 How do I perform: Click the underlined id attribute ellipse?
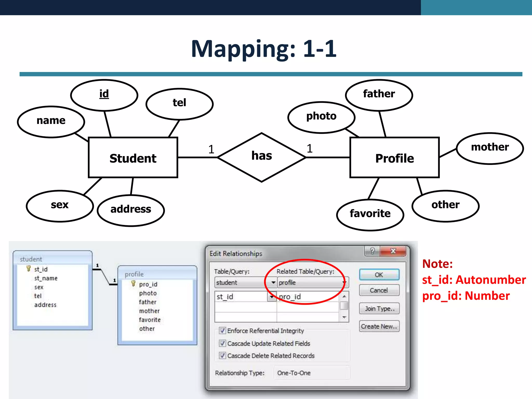(x=104, y=95)
